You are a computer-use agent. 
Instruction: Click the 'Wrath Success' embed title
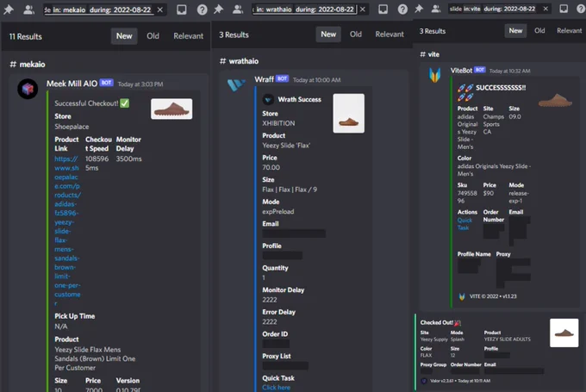(299, 99)
